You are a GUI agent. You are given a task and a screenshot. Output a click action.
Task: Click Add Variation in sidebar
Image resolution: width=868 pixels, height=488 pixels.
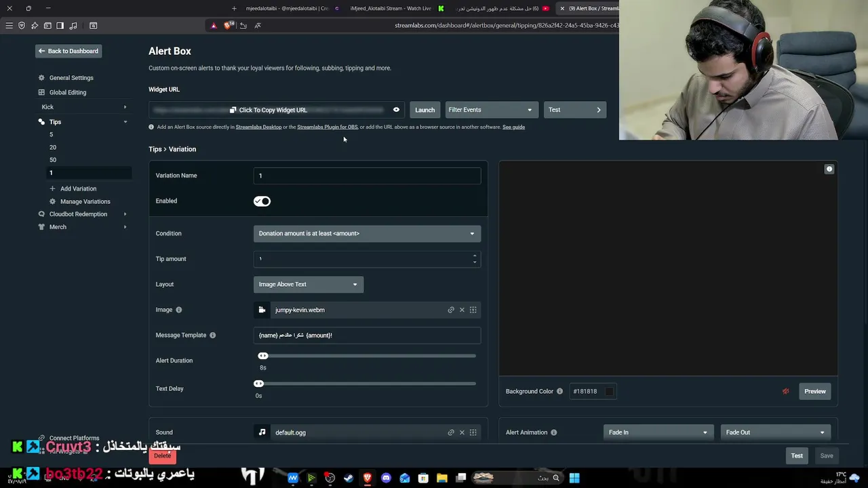tap(73, 188)
